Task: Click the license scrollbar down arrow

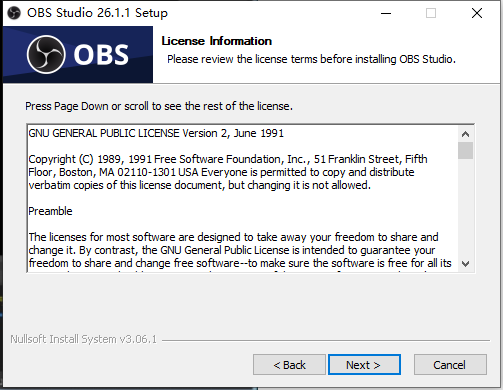Action: (465, 264)
